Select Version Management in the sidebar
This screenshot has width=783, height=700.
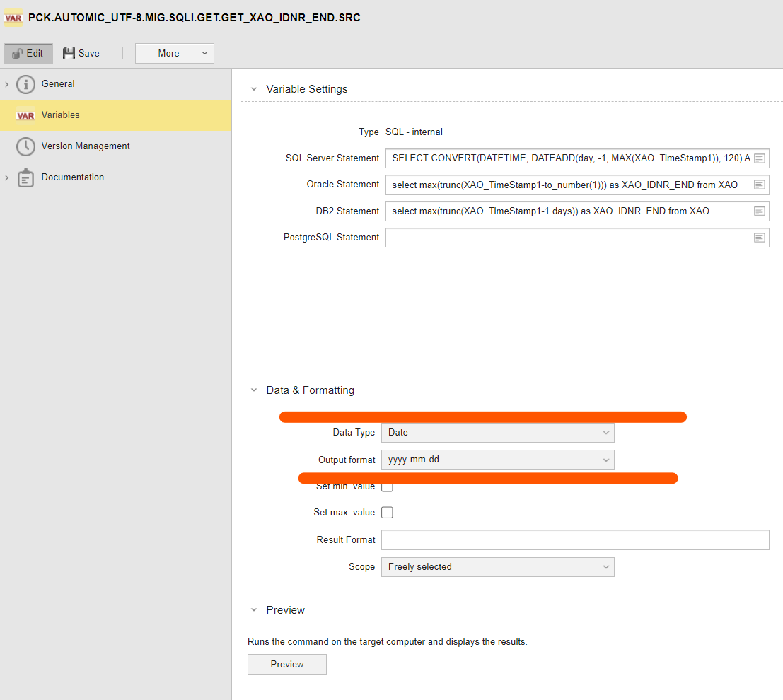tap(86, 146)
